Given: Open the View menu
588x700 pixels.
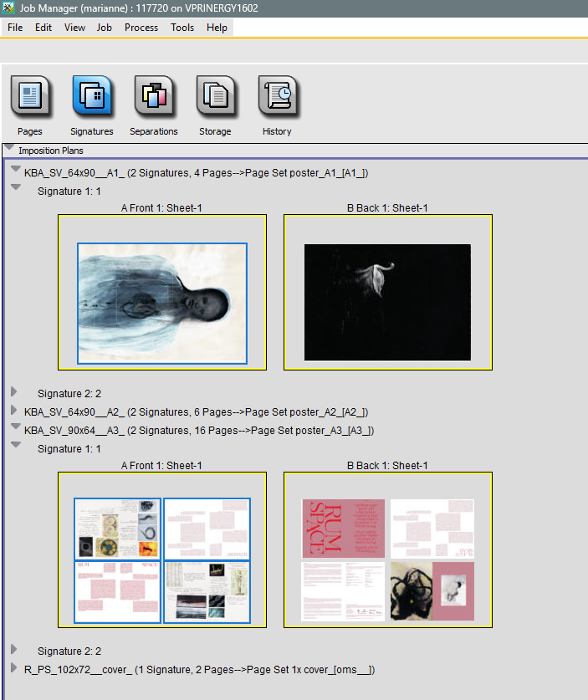Looking at the screenshot, I should tap(74, 28).
